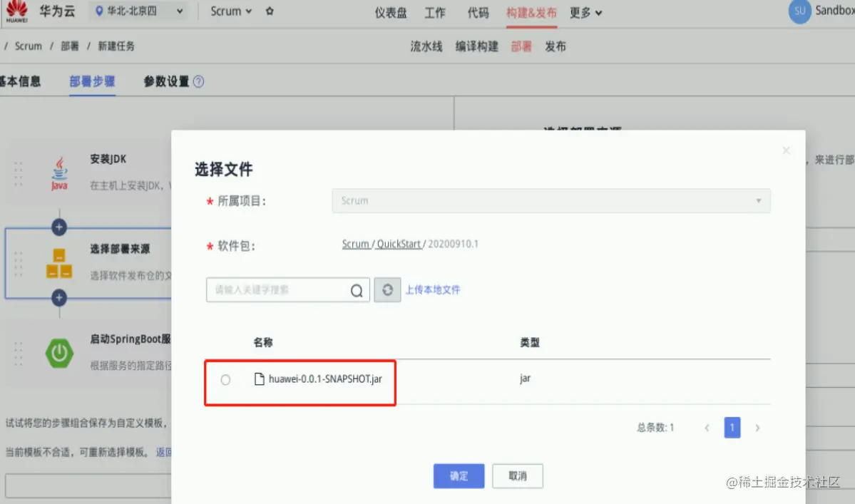Image resolution: width=855 pixels, height=504 pixels.
Task: Click Scrum in the breadcrumb
Action: click(29, 46)
